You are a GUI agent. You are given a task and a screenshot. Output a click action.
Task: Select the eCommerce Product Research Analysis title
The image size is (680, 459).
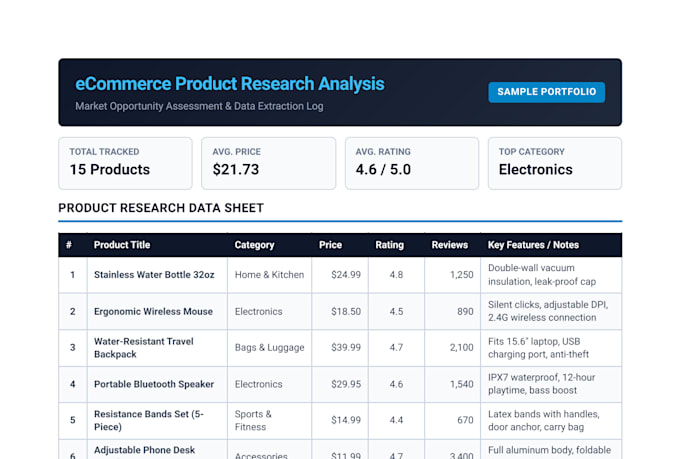230,84
